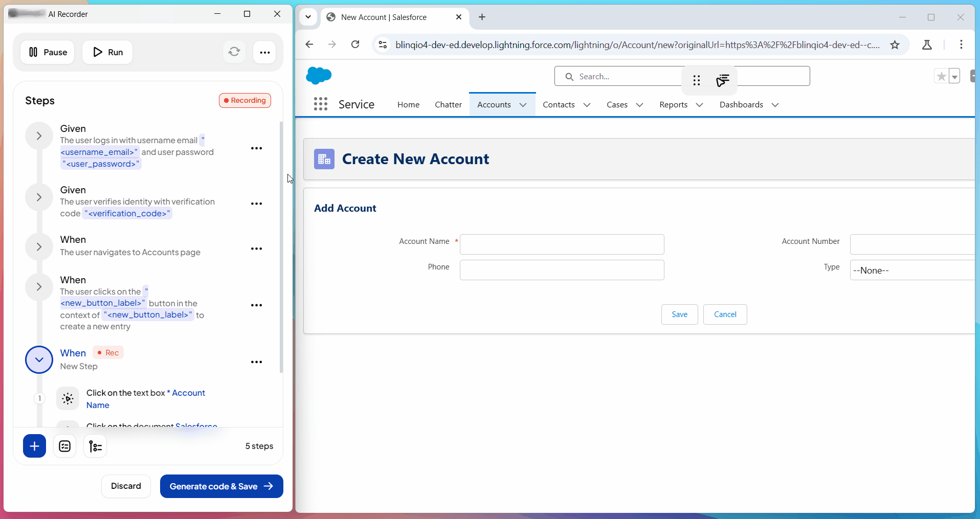
Task: View site information icon in address bar
Action: (x=383, y=45)
